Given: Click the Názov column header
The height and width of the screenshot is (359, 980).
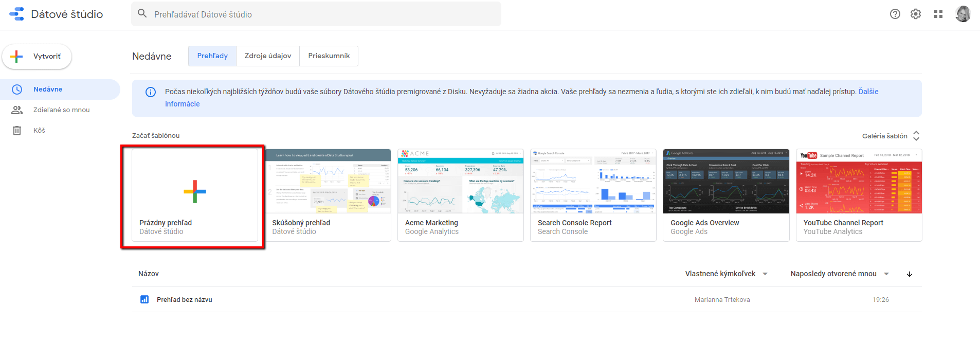Looking at the screenshot, I should pos(149,274).
